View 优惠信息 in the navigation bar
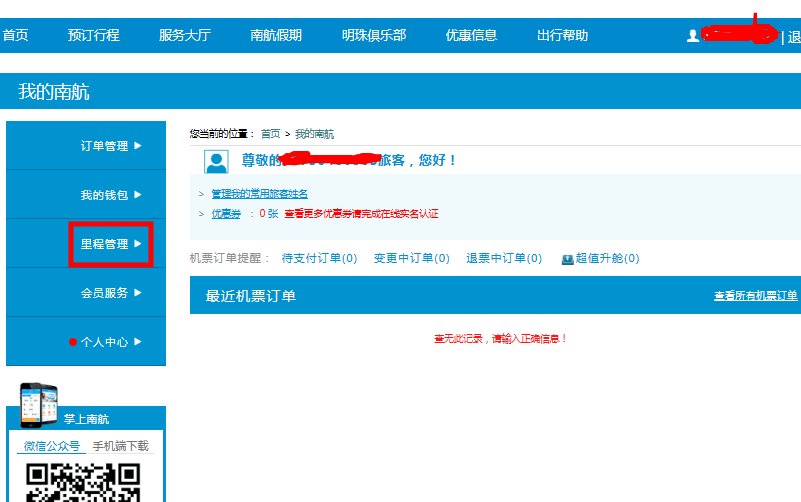 tap(471, 35)
